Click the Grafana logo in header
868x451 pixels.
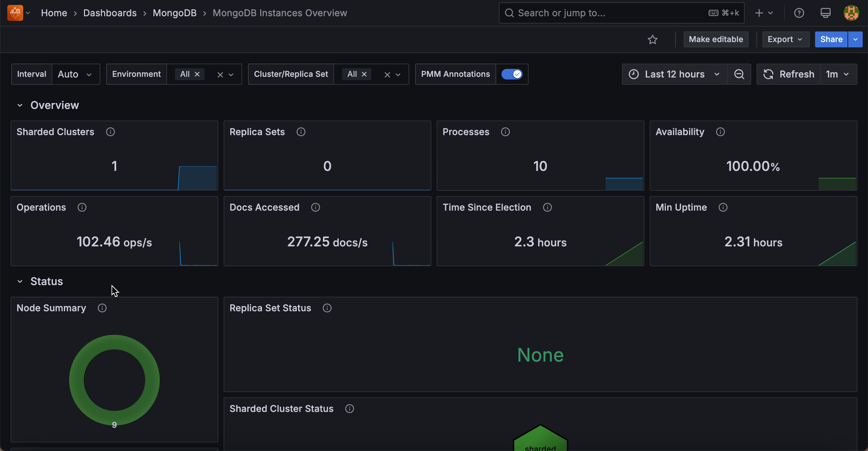[x=15, y=13]
